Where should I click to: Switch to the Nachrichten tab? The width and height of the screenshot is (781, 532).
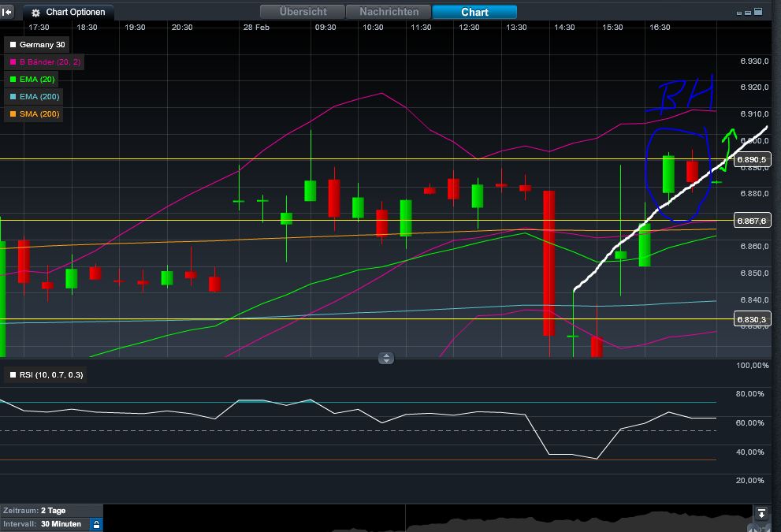coord(389,12)
